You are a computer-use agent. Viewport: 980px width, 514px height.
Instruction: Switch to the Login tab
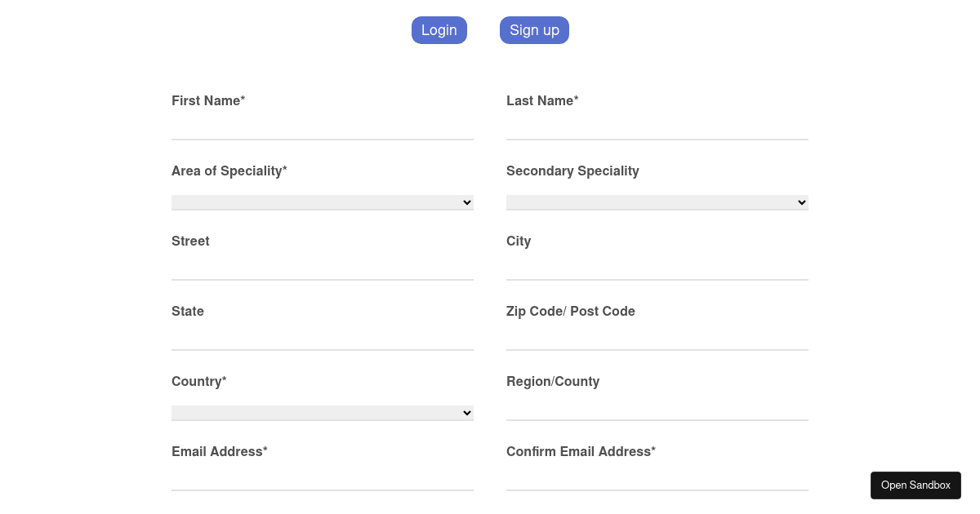[x=439, y=29]
